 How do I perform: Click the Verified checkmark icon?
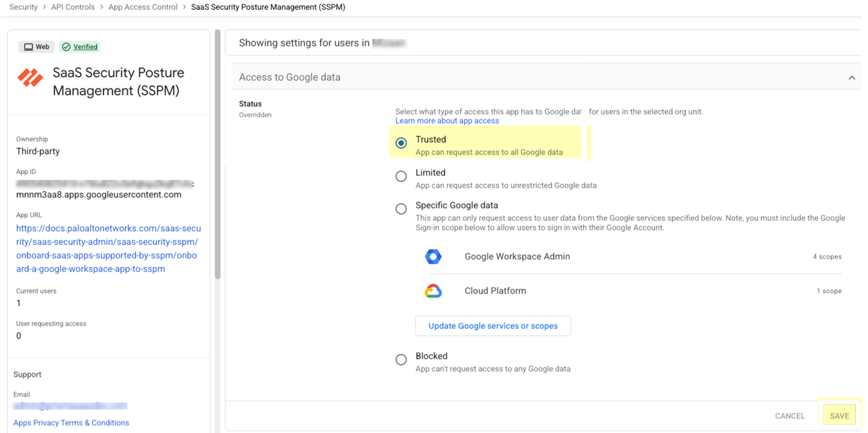pyautogui.click(x=67, y=47)
